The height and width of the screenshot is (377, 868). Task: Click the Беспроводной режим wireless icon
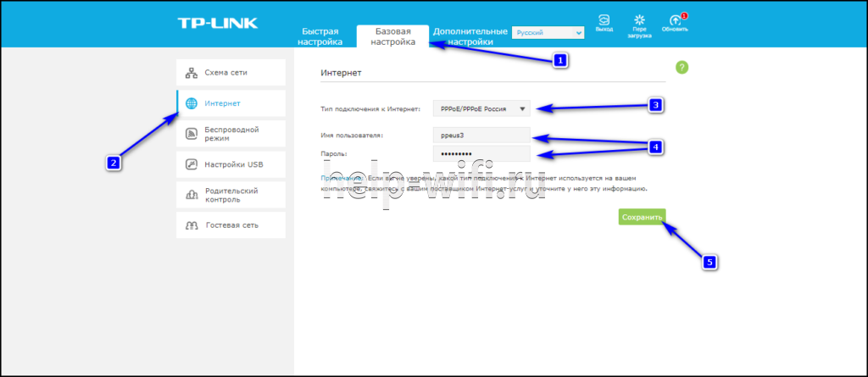(191, 134)
